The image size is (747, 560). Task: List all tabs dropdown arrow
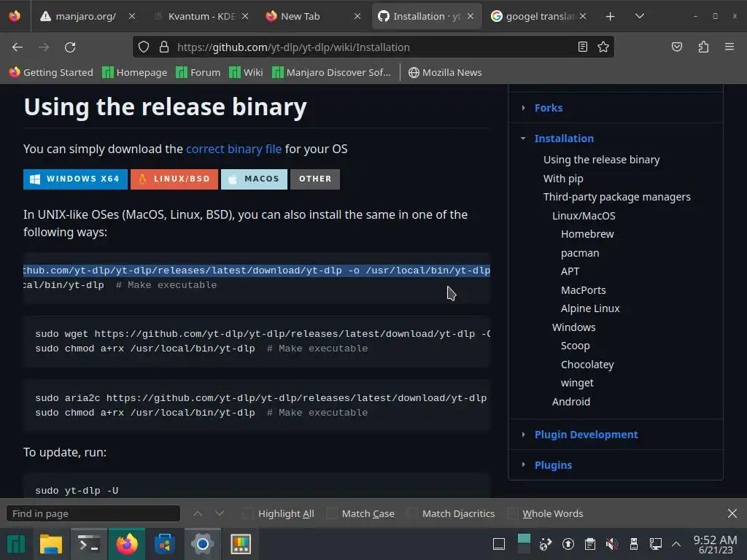click(x=640, y=16)
